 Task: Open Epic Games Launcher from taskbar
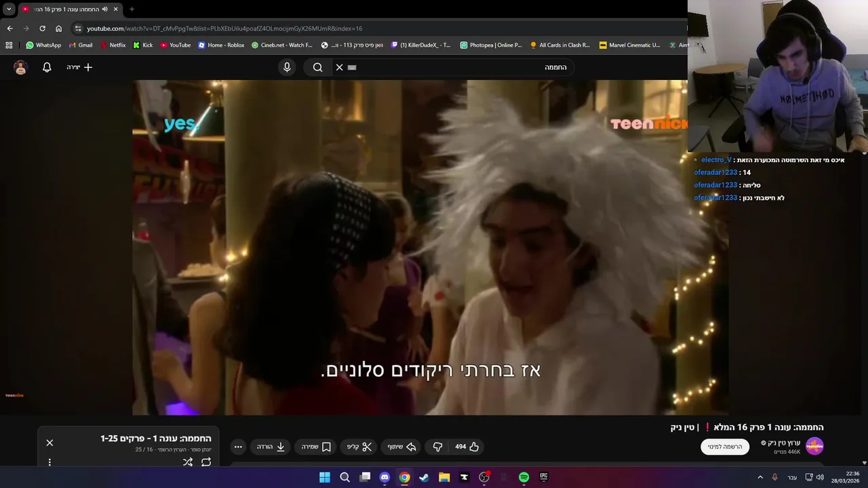544,477
